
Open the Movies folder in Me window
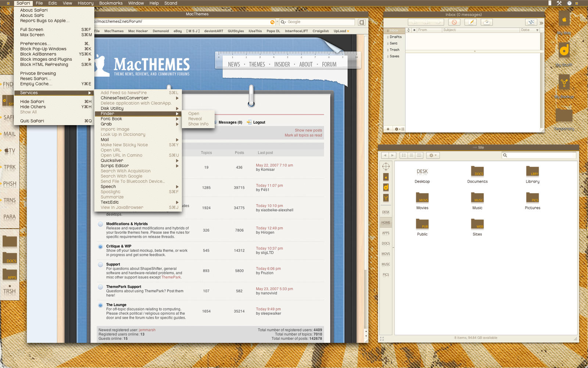click(422, 201)
